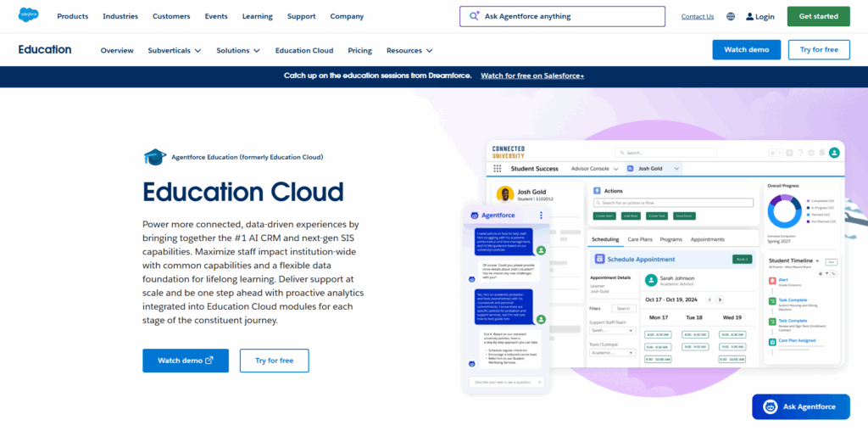Click the Connected University help question icon
Viewport: 868px width, 431px height.
point(800,153)
